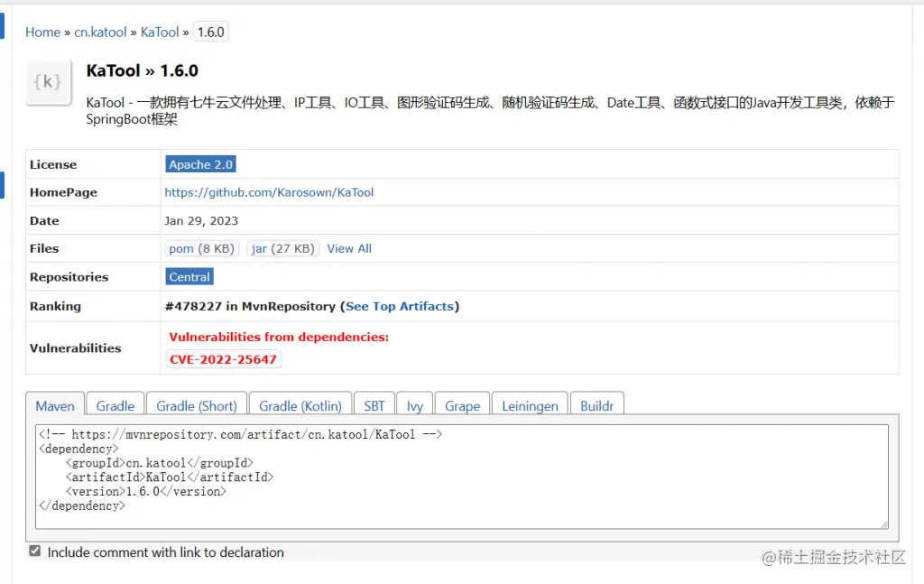The image size is (924, 584).
Task: Open the GitHub Karosown/KaTool homepage link
Action: pyautogui.click(x=269, y=192)
